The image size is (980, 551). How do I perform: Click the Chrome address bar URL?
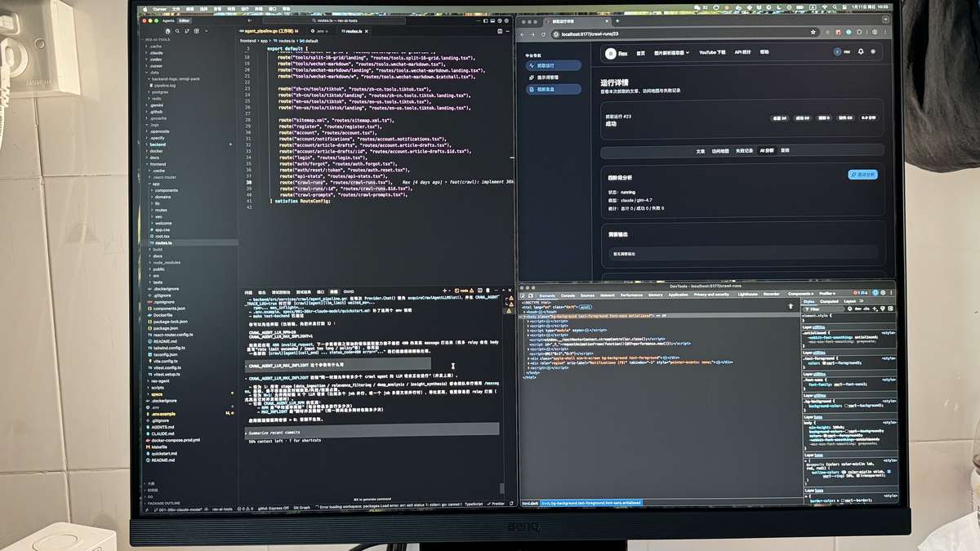(590, 33)
